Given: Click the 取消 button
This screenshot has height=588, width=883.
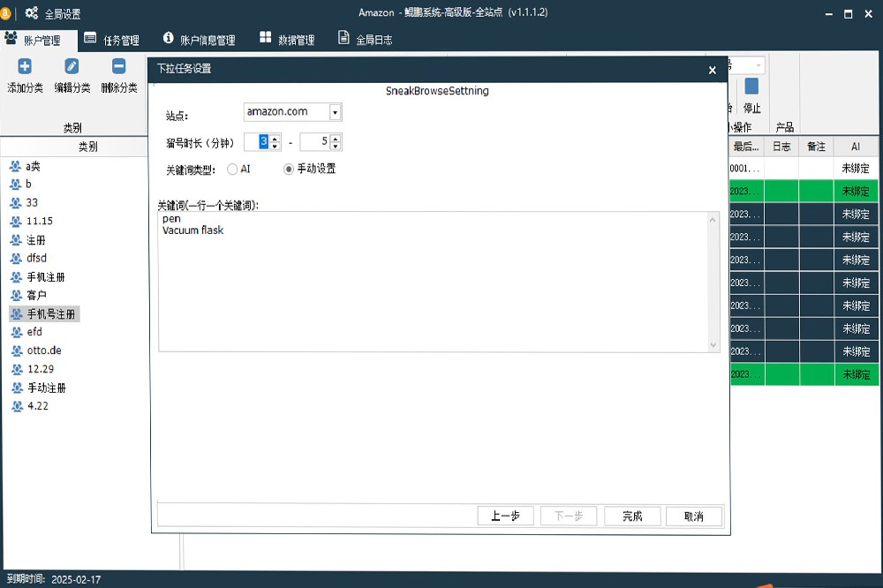Looking at the screenshot, I should pyautogui.click(x=694, y=516).
